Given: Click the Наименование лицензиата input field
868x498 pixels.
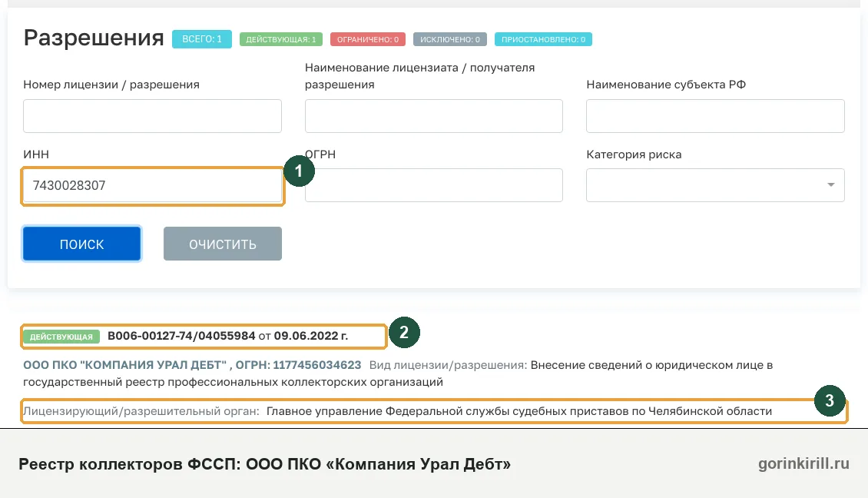Looking at the screenshot, I should point(433,116).
